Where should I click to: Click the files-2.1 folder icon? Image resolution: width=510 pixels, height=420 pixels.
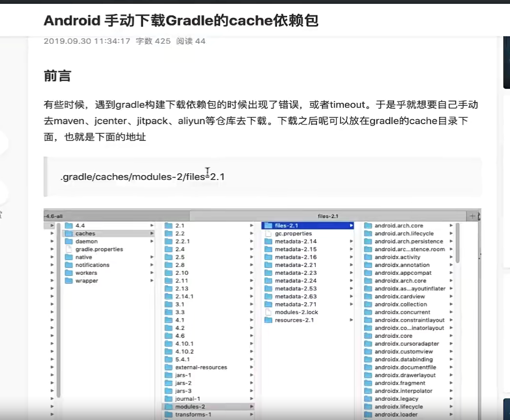point(267,226)
